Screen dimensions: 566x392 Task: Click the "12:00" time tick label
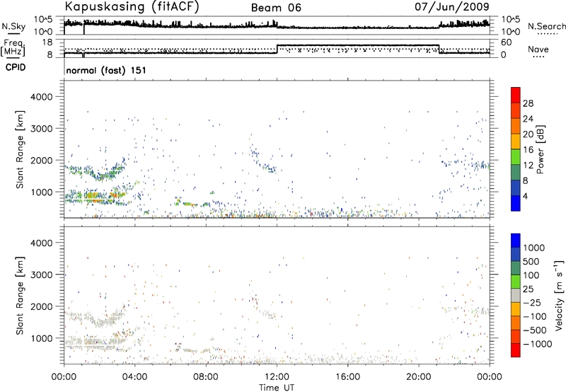pos(277,377)
